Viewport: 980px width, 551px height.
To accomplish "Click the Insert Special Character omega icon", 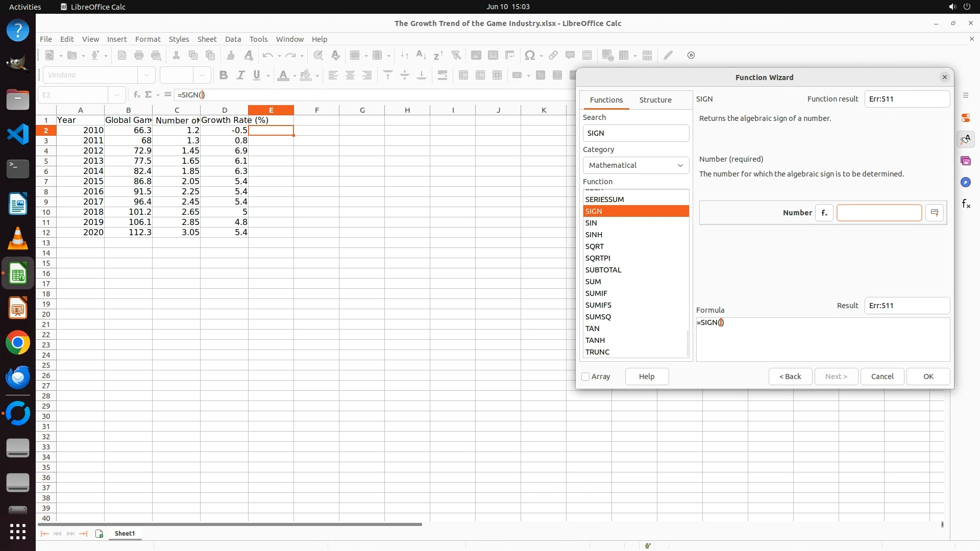I will [x=530, y=55].
